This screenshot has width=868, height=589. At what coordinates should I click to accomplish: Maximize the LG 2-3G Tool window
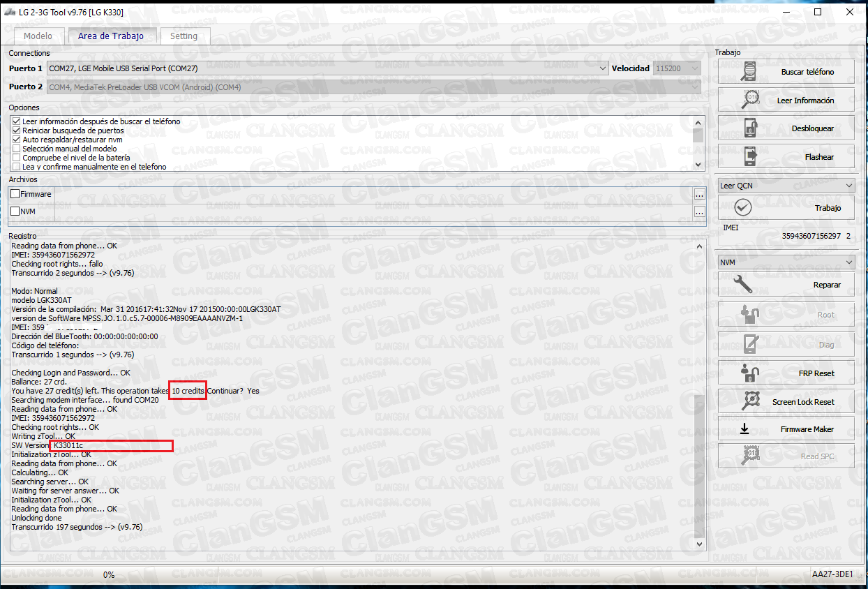(818, 12)
